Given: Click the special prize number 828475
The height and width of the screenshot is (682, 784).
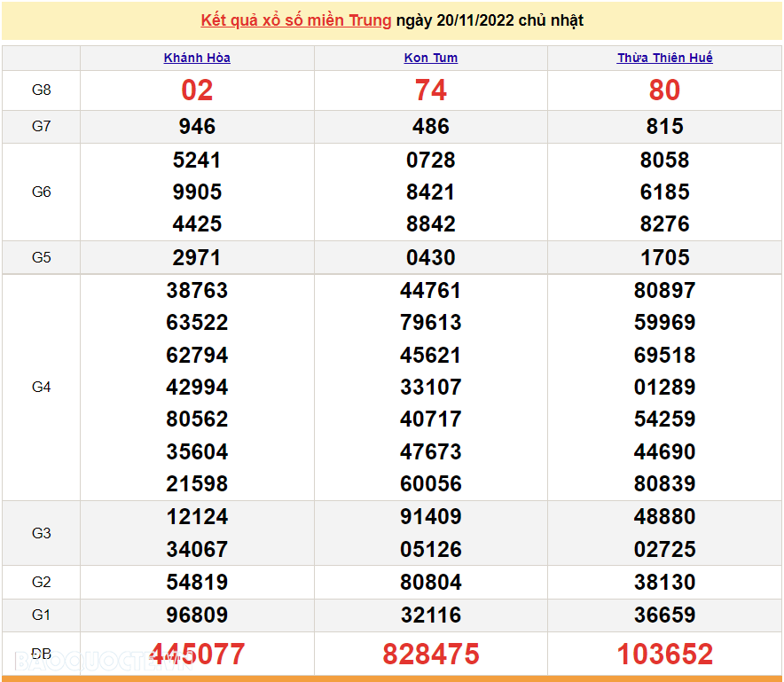Looking at the screenshot, I should 430,655.
